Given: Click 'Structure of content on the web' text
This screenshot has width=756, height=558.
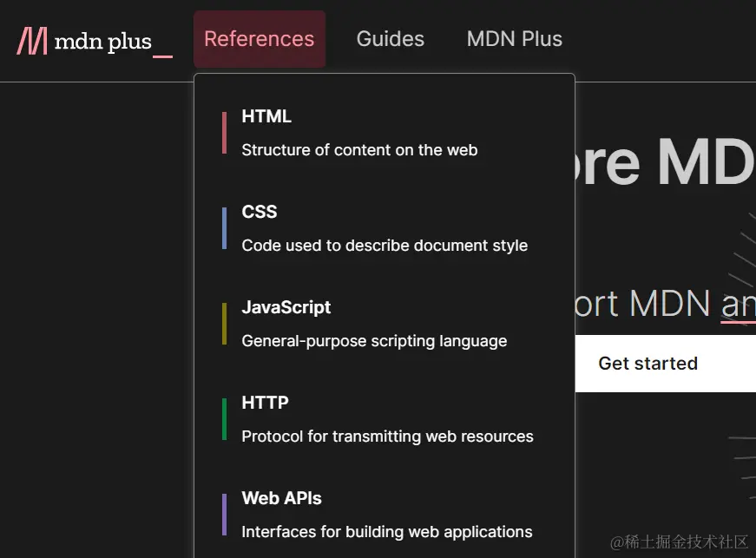Looking at the screenshot, I should [x=359, y=150].
